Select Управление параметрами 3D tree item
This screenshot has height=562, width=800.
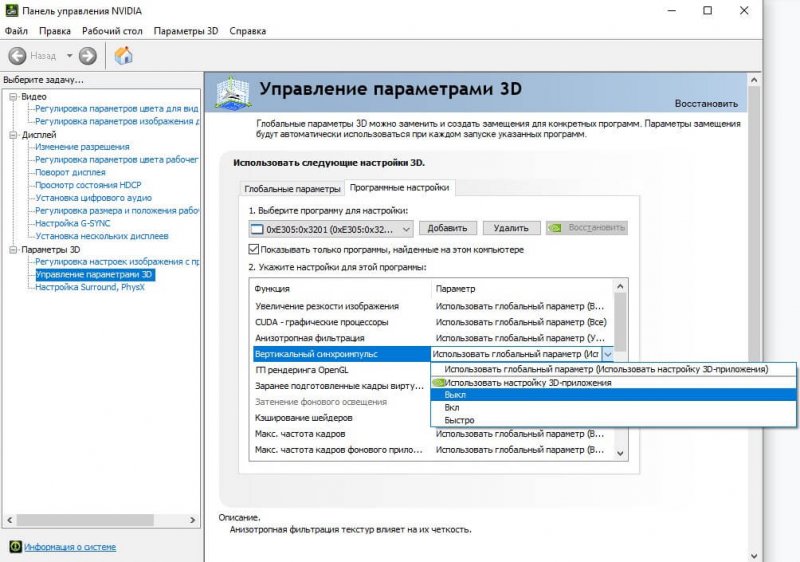click(x=94, y=274)
